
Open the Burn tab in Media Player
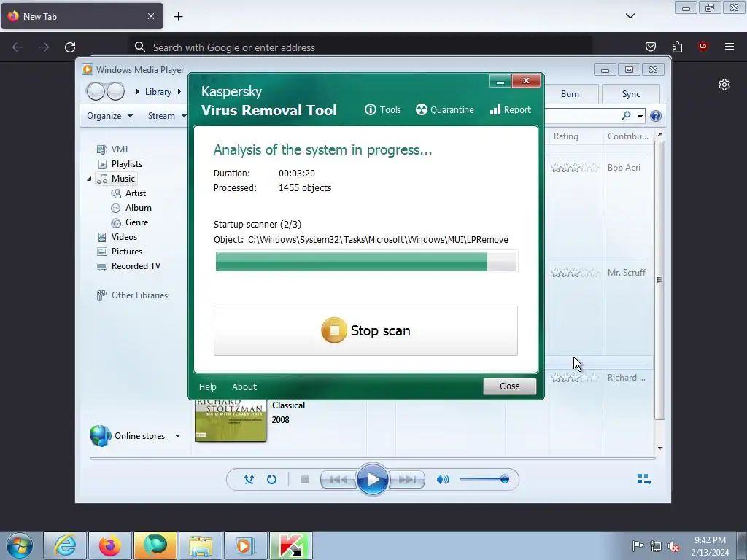[570, 94]
